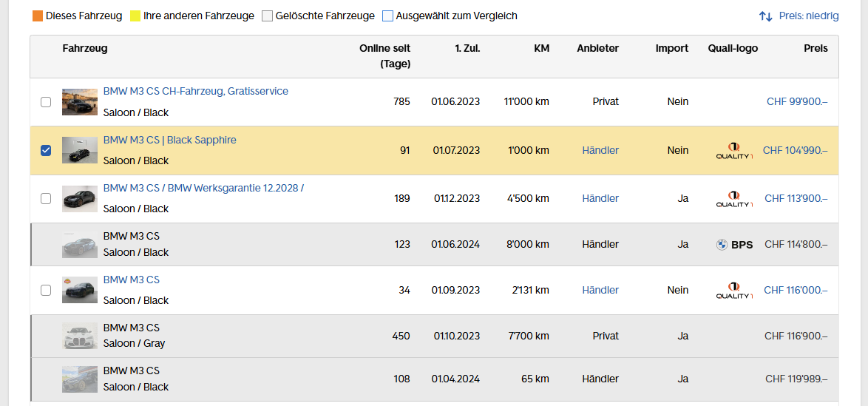Click Händler link in the CHF 116'000 row
This screenshot has width=868, height=406.
[x=600, y=290]
